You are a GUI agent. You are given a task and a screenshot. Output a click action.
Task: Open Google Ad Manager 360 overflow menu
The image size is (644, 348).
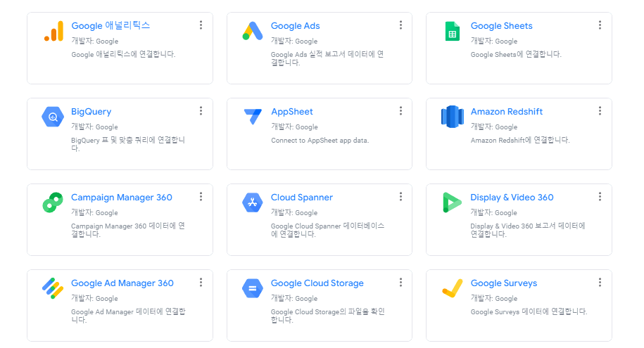tap(201, 283)
